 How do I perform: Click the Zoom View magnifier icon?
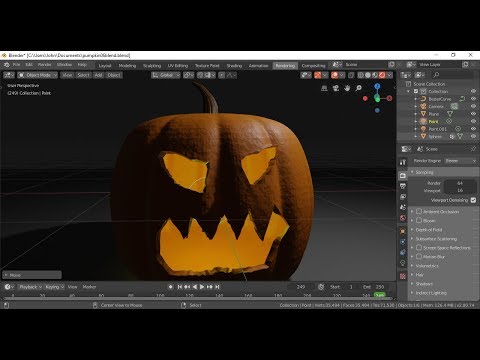(x=358, y=88)
